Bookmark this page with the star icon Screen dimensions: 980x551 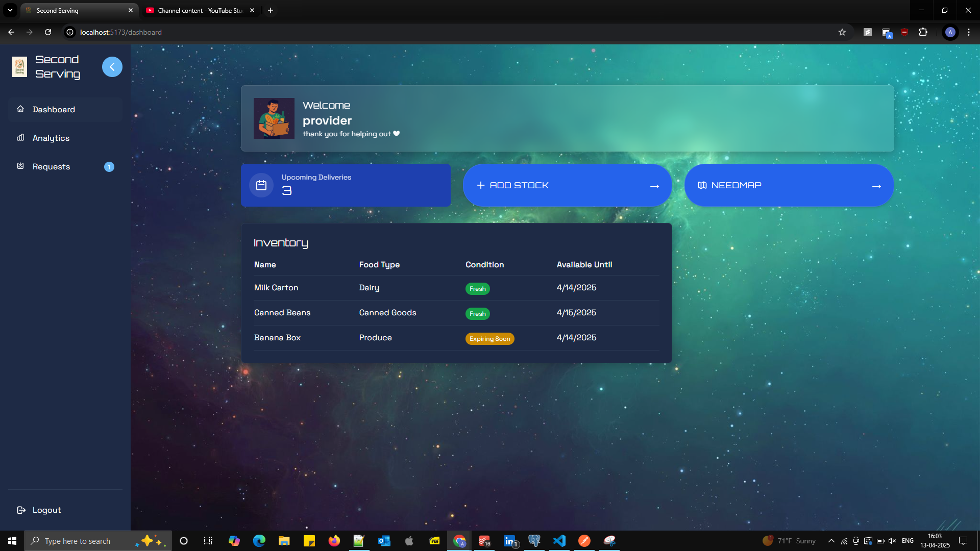(x=842, y=32)
